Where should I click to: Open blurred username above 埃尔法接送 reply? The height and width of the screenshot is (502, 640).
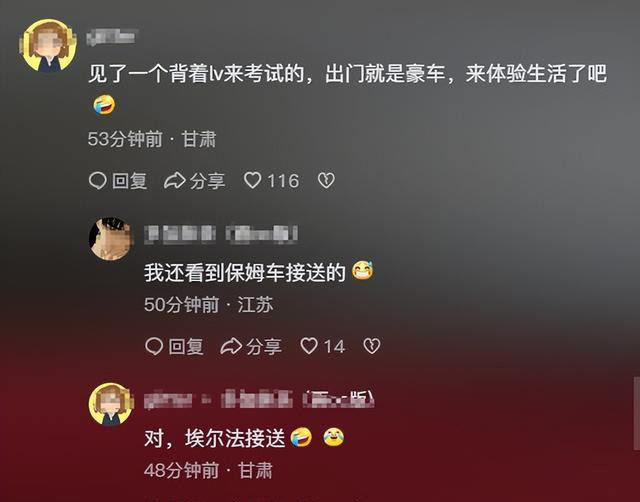point(259,399)
